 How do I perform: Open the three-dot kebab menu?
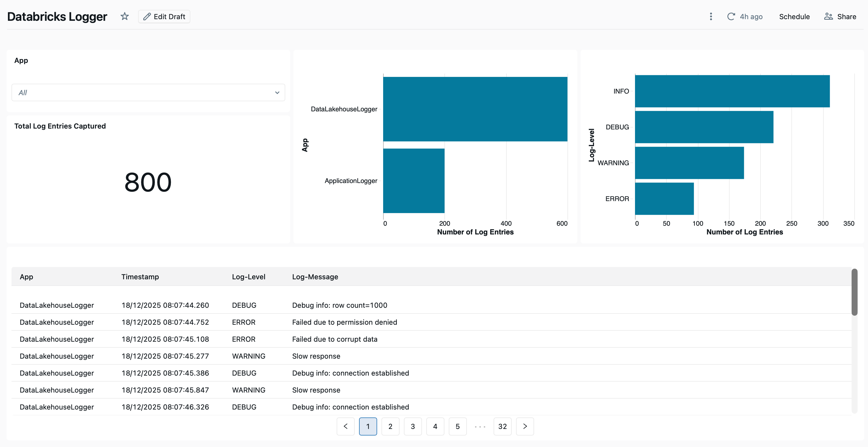(x=711, y=16)
